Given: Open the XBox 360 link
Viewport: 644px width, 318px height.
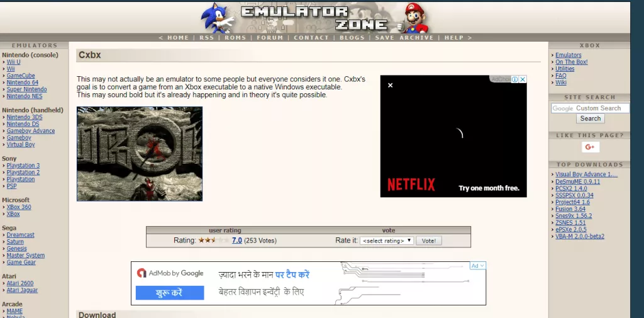Looking at the screenshot, I should pyautogui.click(x=19, y=207).
